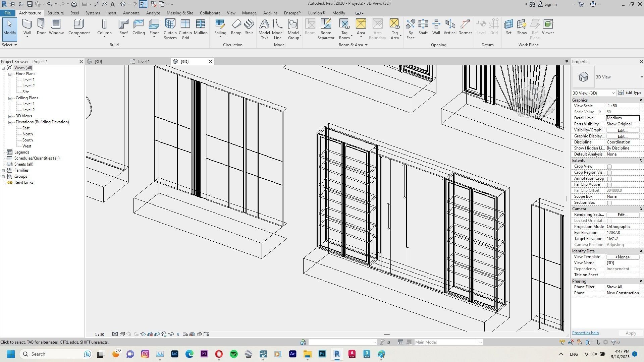This screenshot has height=362, width=644.
Task: Click the Room Separator tool
Action: tap(326, 28)
